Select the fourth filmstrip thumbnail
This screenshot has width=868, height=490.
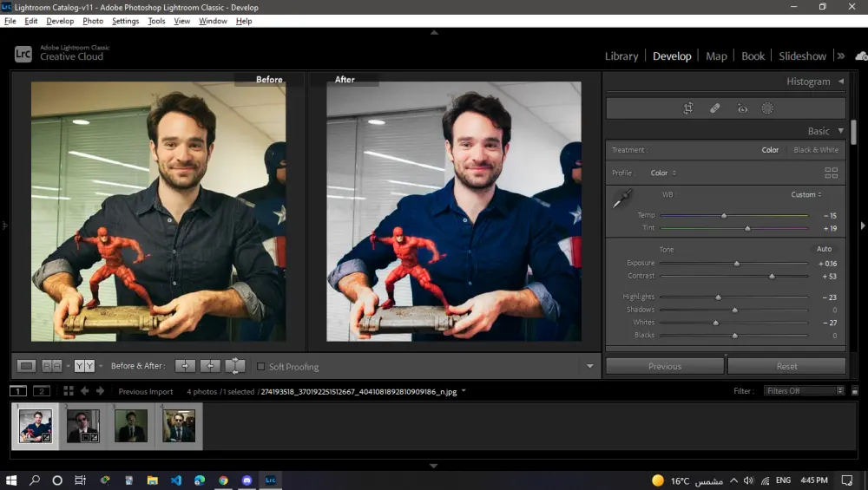click(x=178, y=425)
